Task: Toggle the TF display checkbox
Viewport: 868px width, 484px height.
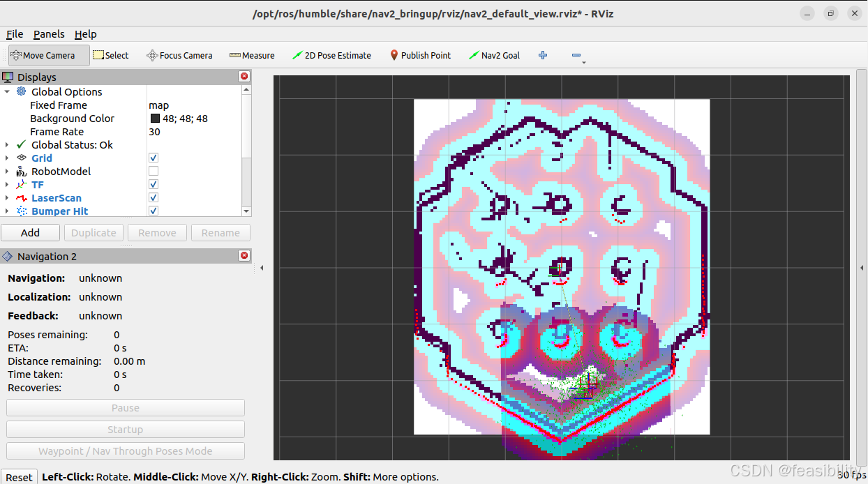Action: [x=154, y=184]
